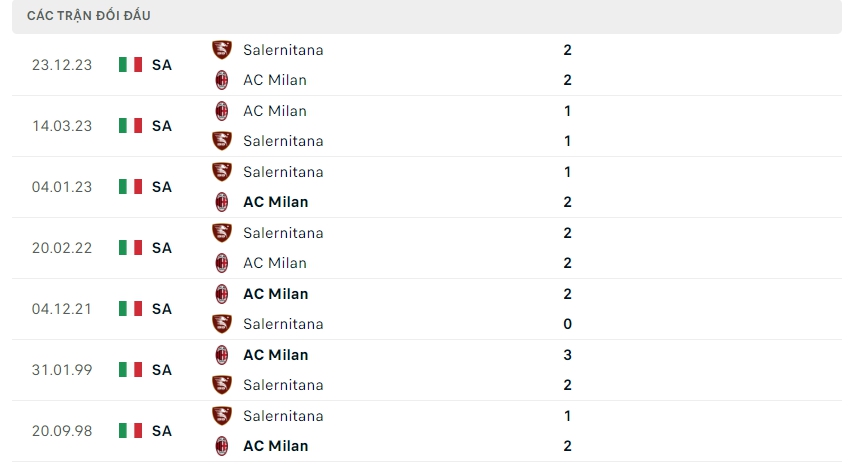
Task: Click Salernitana crest in 04.01.23 match
Action: [x=222, y=172]
